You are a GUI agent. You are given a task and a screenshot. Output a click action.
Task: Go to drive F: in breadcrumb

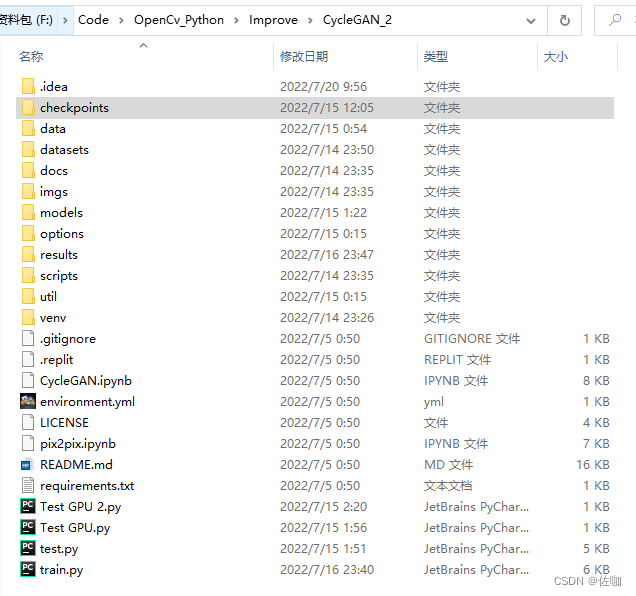26,19
